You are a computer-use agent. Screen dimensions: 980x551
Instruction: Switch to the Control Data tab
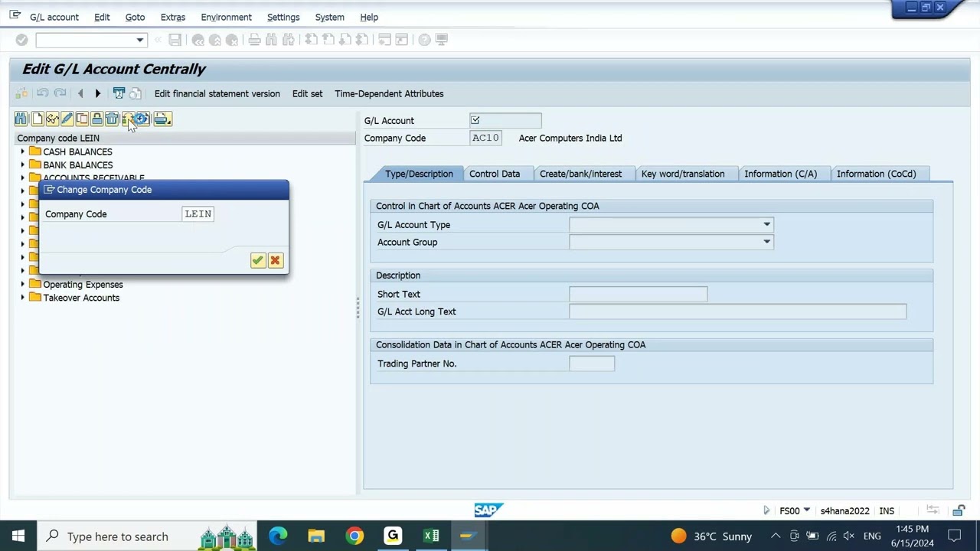pyautogui.click(x=495, y=174)
